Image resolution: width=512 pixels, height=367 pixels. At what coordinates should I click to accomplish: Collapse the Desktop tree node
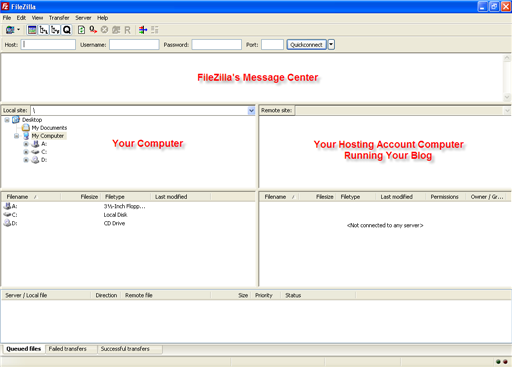click(7, 120)
